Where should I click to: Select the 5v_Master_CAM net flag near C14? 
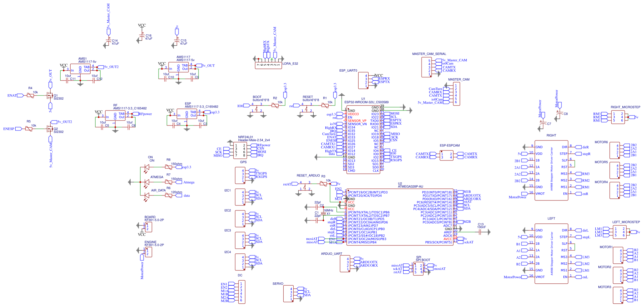point(109,32)
